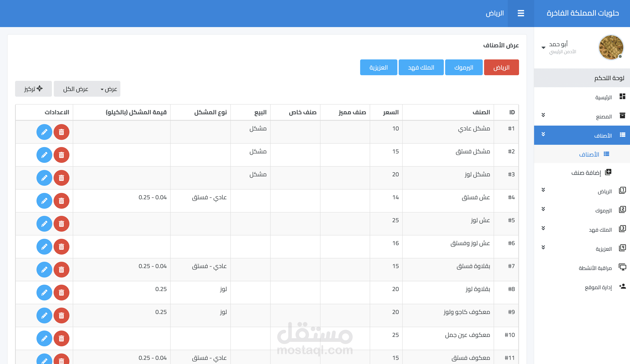Open the أبو حمد user dropdown arrow
Screen dimensions: 630x364
[x=543, y=48]
